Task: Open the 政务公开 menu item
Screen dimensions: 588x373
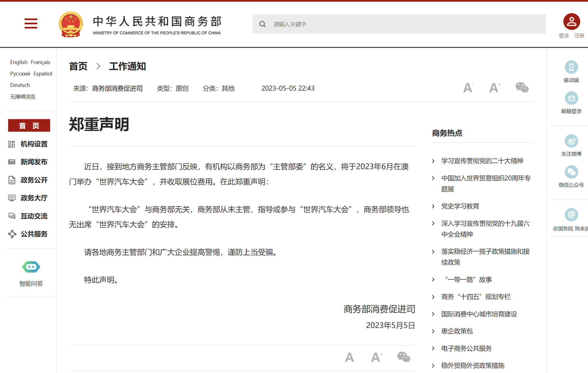Action: (34, 180)
